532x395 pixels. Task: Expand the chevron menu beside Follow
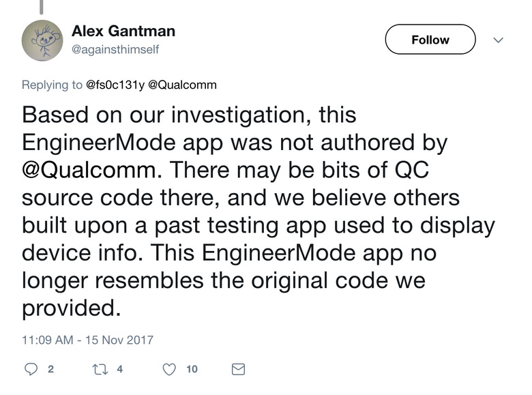pos(498,40)
